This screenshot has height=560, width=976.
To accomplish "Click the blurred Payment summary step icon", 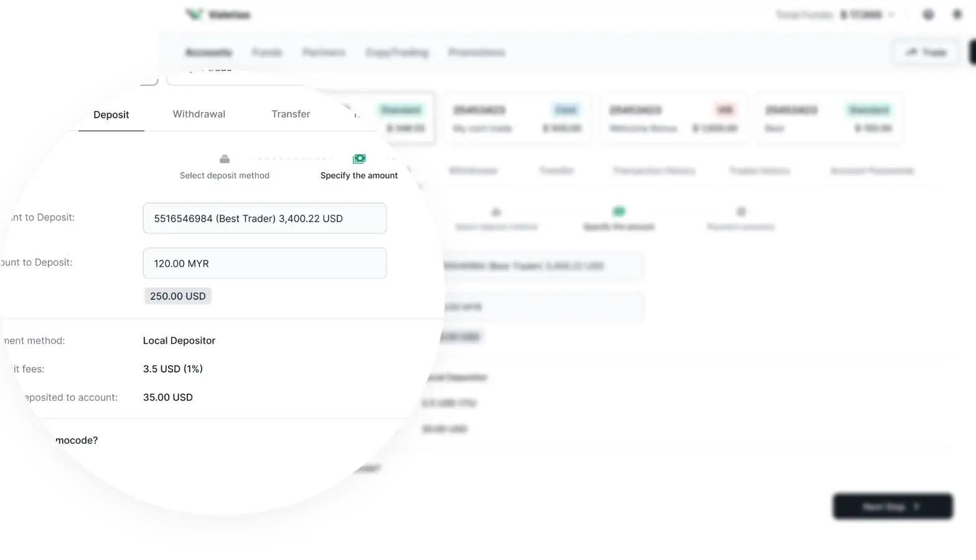I will pyautogui.click(x=741, y=212).
